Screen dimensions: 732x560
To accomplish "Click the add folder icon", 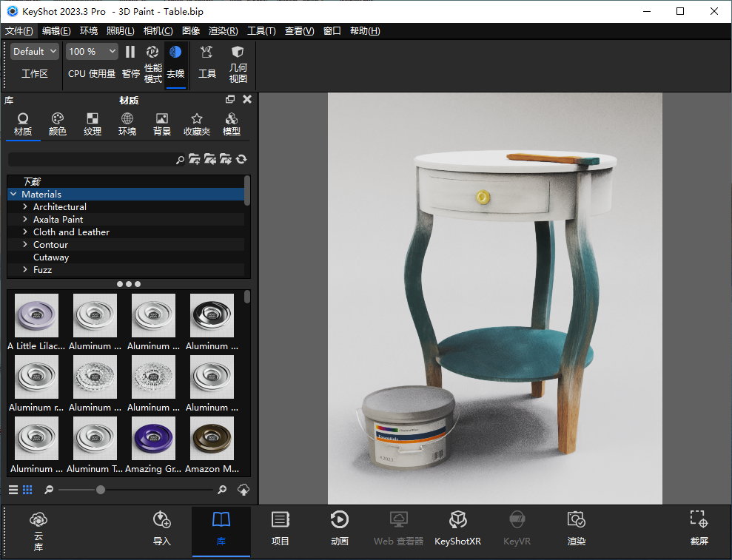I will click(x=194, y=159).
